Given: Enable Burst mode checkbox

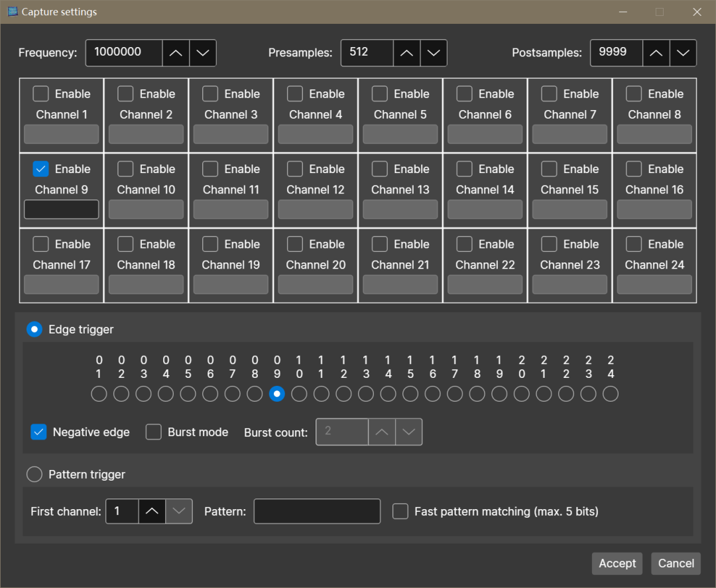Looking at the screenshot, I should [154, 432].
